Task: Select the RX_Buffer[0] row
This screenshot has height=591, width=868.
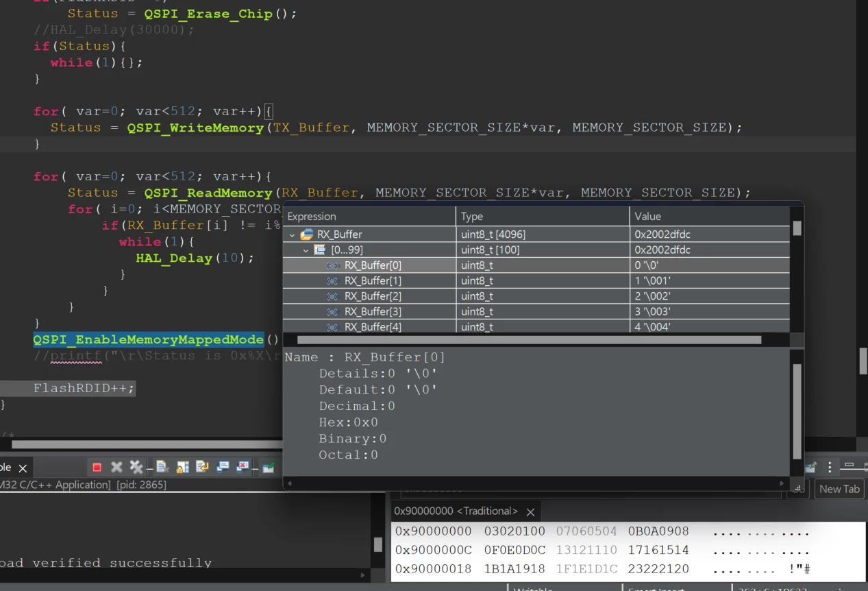Action: pos(536,265)
